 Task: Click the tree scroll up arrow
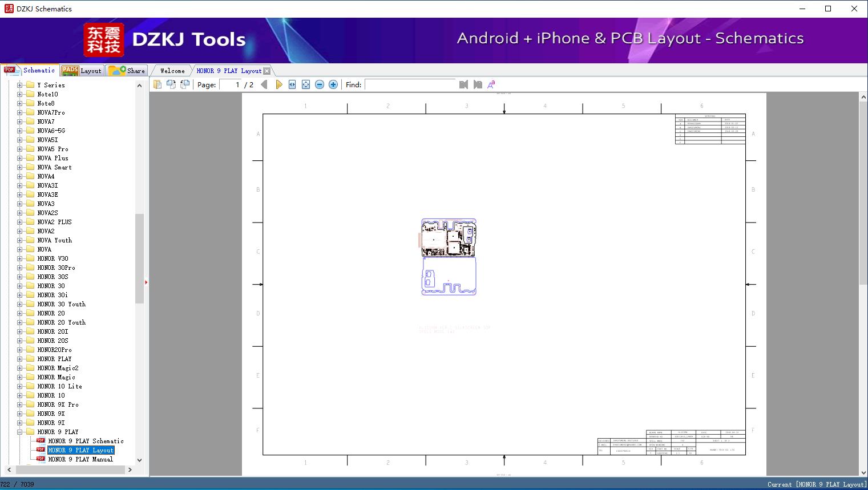139,86
